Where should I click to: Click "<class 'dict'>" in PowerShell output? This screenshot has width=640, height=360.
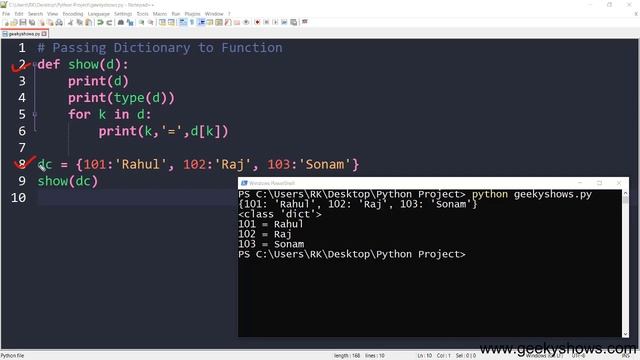[280, 214]
